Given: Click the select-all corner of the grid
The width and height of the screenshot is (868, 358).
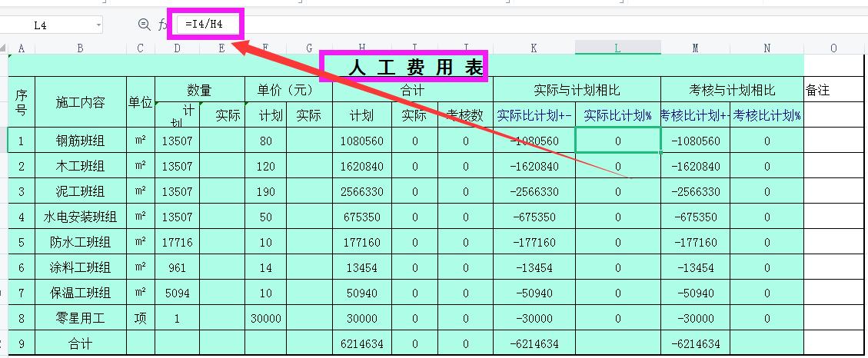Looking at the screenshot, I should [4, 48].
